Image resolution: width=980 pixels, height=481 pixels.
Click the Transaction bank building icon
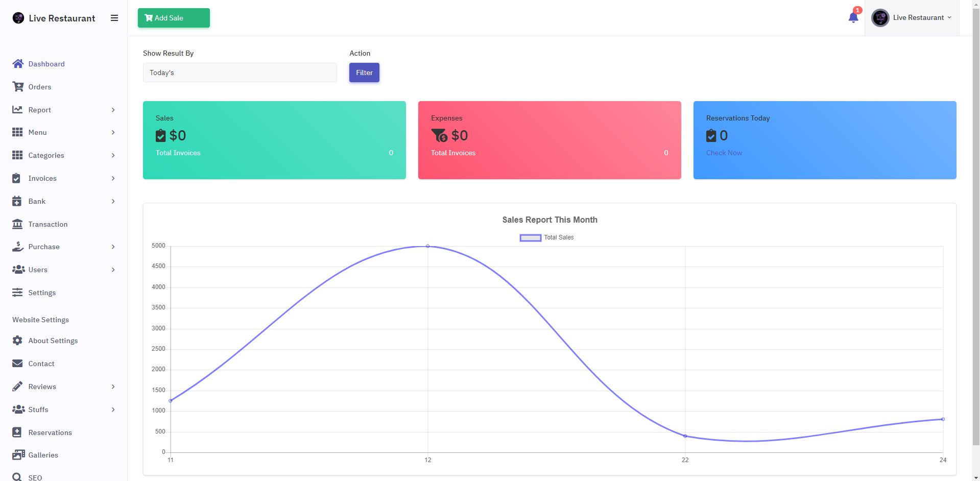[x=17, y=224]
